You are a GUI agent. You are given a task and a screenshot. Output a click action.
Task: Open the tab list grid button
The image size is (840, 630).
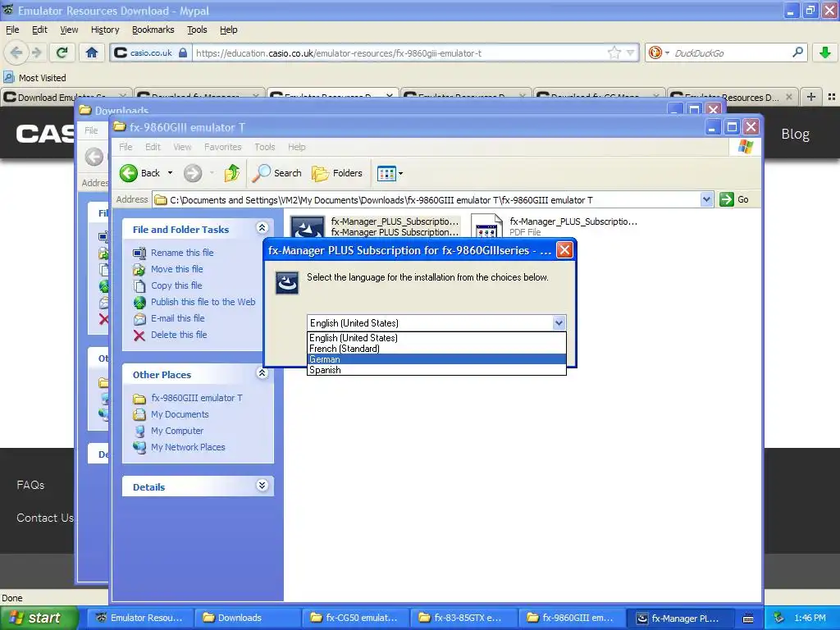tap(832, 97)
